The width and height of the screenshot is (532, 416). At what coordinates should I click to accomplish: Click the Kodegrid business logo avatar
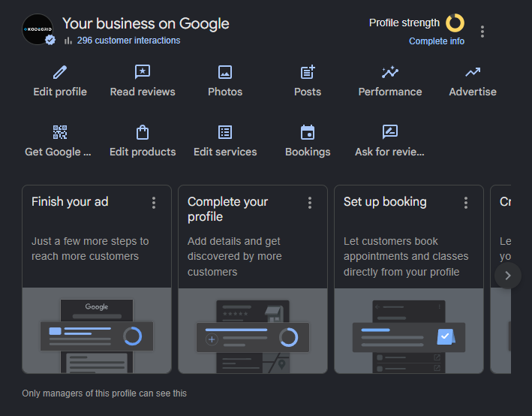pyautogui.click(x=38, y=29)
